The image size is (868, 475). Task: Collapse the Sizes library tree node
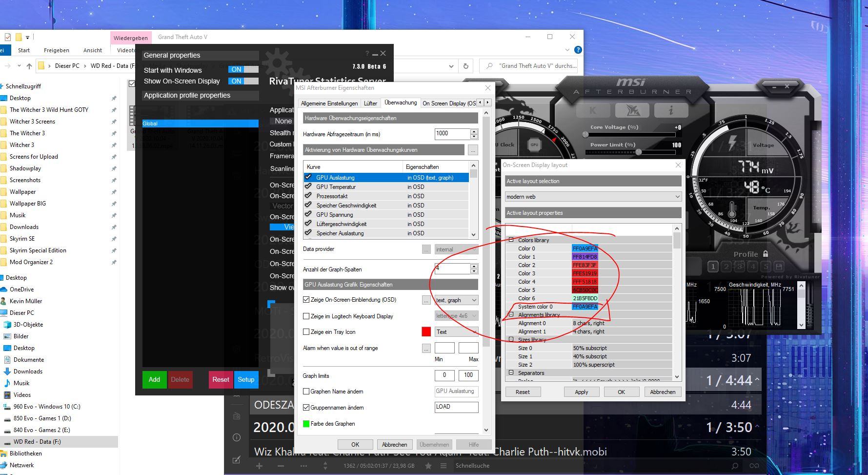pyautogui.click(x=511, y=339)
